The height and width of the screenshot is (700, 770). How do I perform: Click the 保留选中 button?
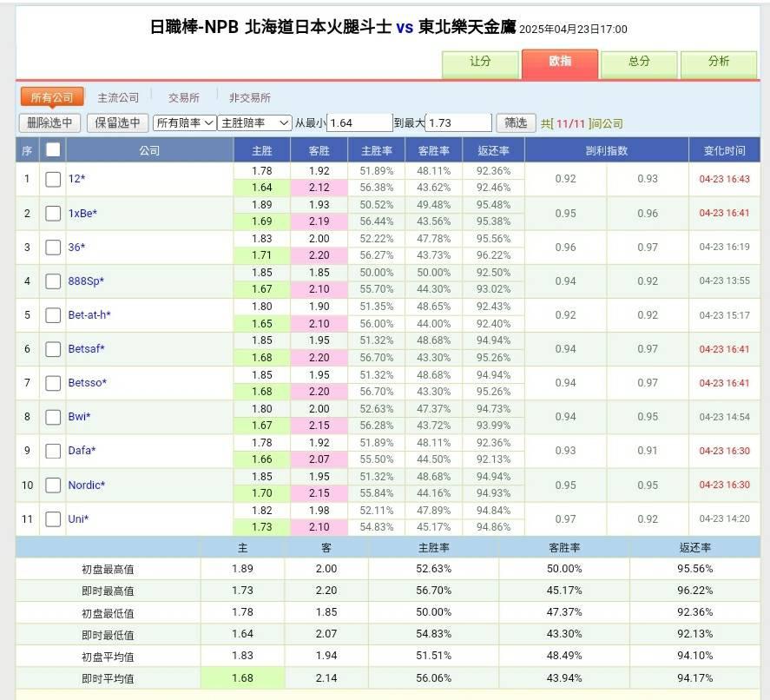point(117,122)
